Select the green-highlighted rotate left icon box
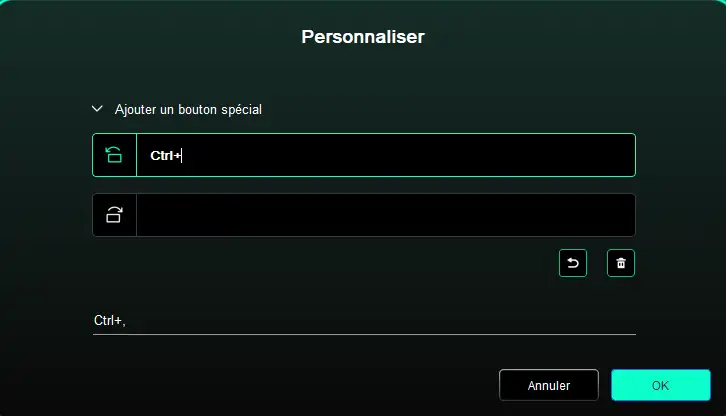Viewport: 726px width, 416px height. tap(114, 155)
